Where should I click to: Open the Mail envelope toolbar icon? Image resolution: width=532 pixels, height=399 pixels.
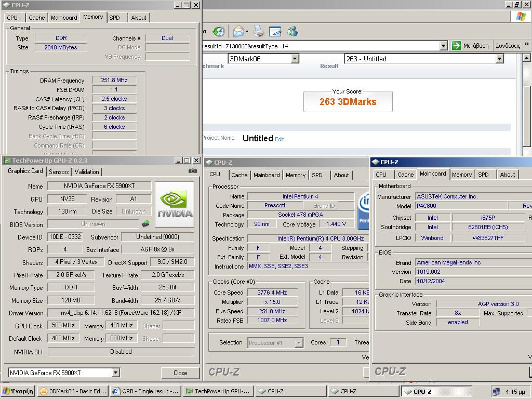tap(238, 32)
